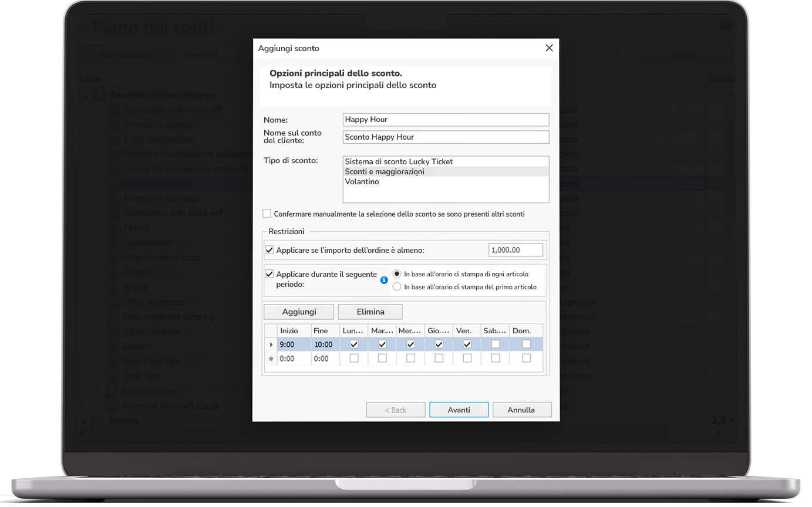
Task: Choose Sistema di sconto Lucky Ticket type
Action: (399, 161)
